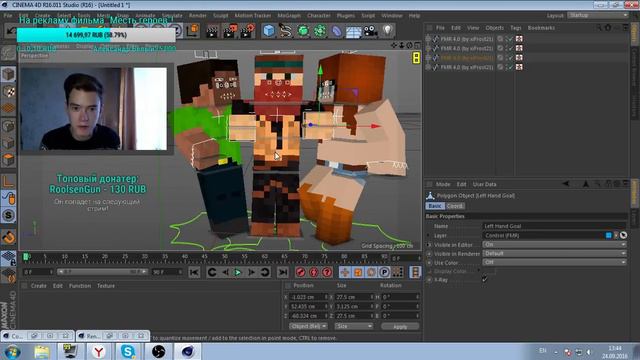Screen dimensions: 640x360
Task: Toggle green checkmark of second FMR object
Action: click(x=510, y=48)
